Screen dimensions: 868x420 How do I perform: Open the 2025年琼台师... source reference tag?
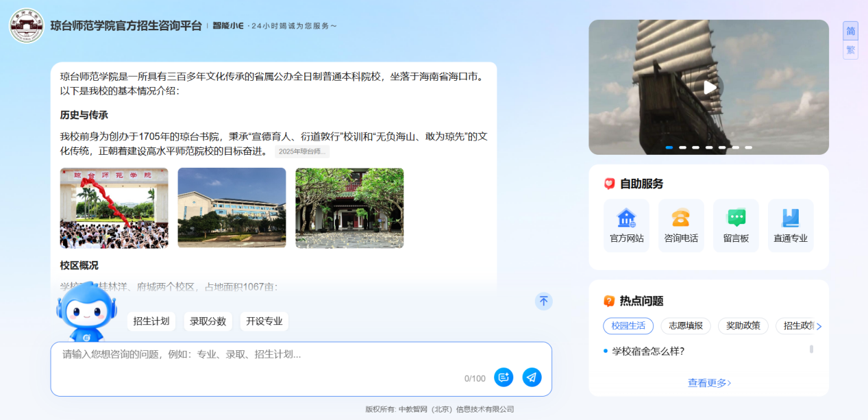pos(302,151)
